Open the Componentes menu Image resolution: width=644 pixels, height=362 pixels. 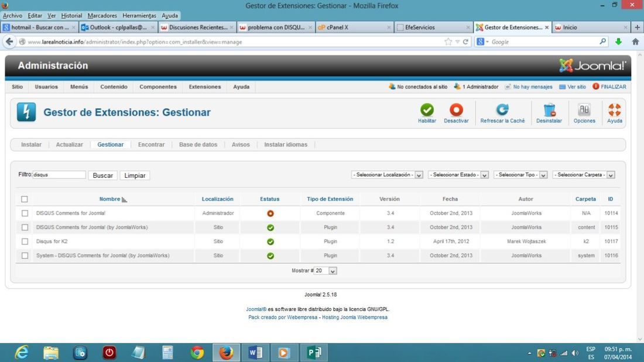point(158,87)
